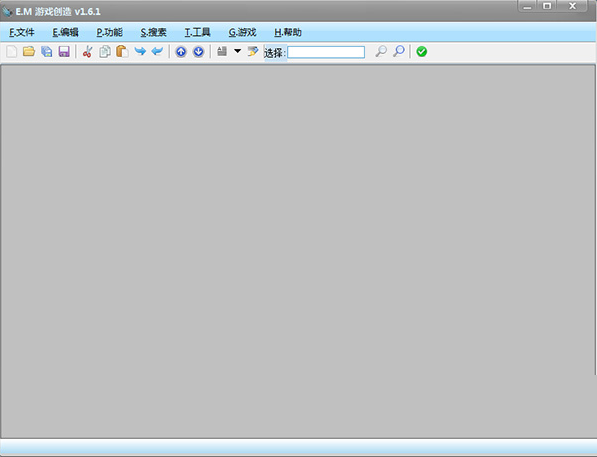Click the gray document list icon
This screenshot has width=597, height=457.
pyautogui.click(x=222, y=51)
